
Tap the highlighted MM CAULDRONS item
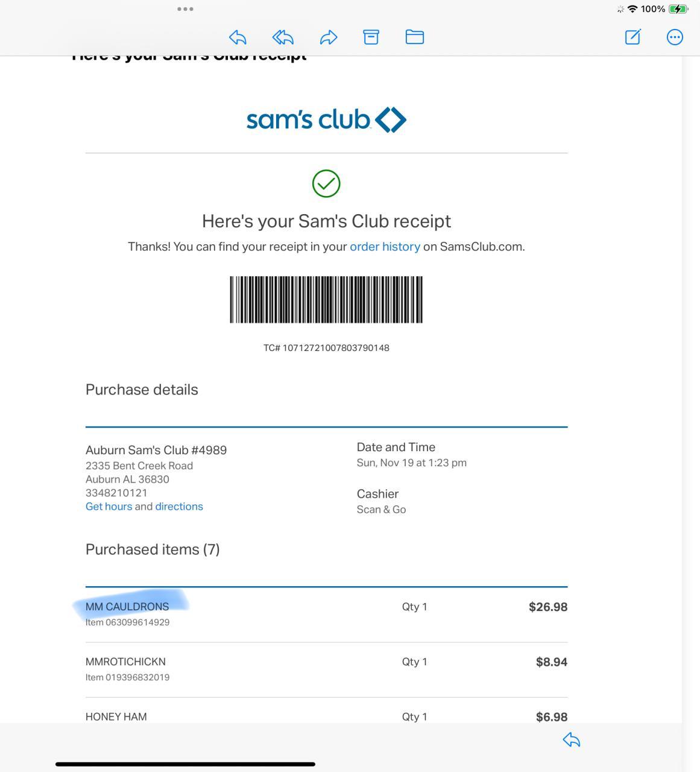tap(127, 607)
